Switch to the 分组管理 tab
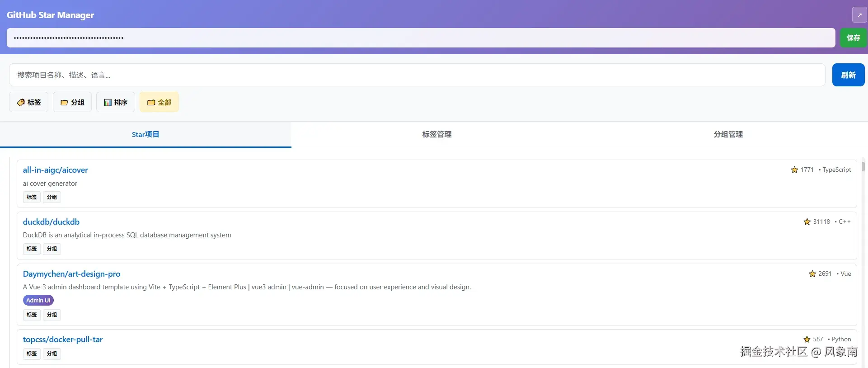 point(728,134)
